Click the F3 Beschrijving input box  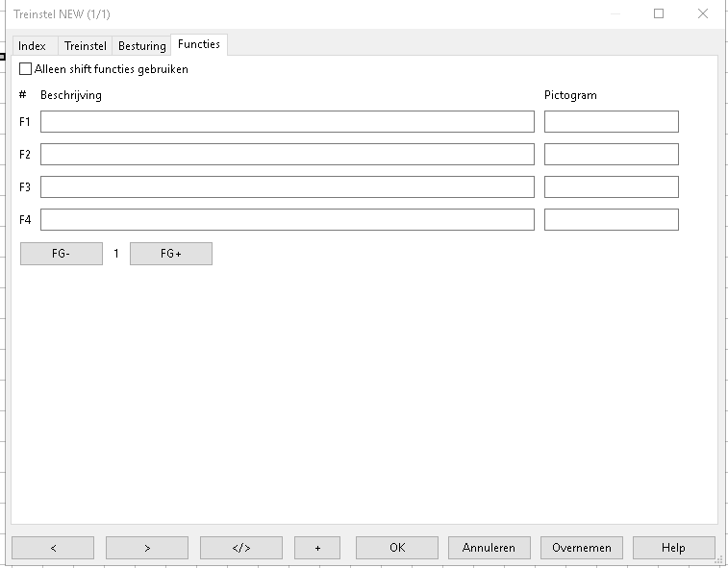pyautogui.click(x=287, y=186)
